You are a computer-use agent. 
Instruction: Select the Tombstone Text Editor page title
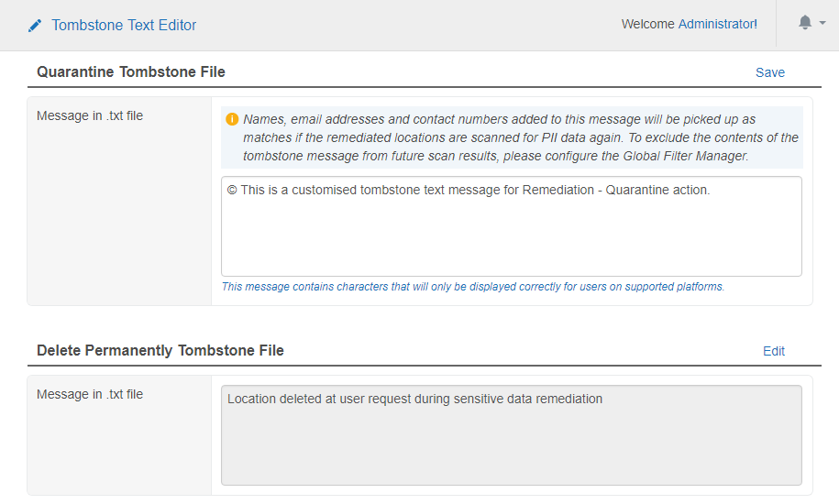pyautogui.click(x=124, y=26)
